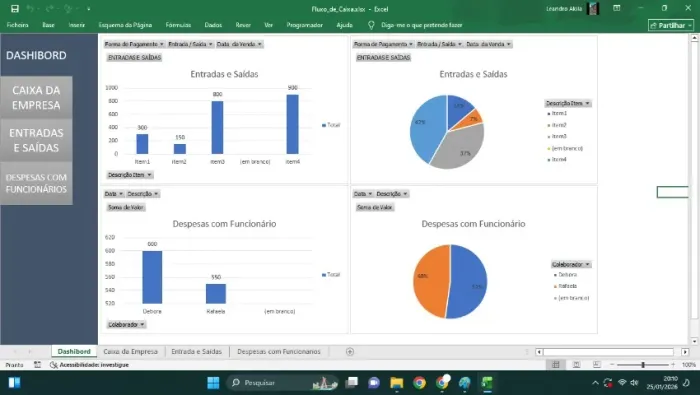This screenshot has height=395, width=700.
Task: Select the Item3 bar labeled 800
Action: pyautogui.click(x=217, y=128)
